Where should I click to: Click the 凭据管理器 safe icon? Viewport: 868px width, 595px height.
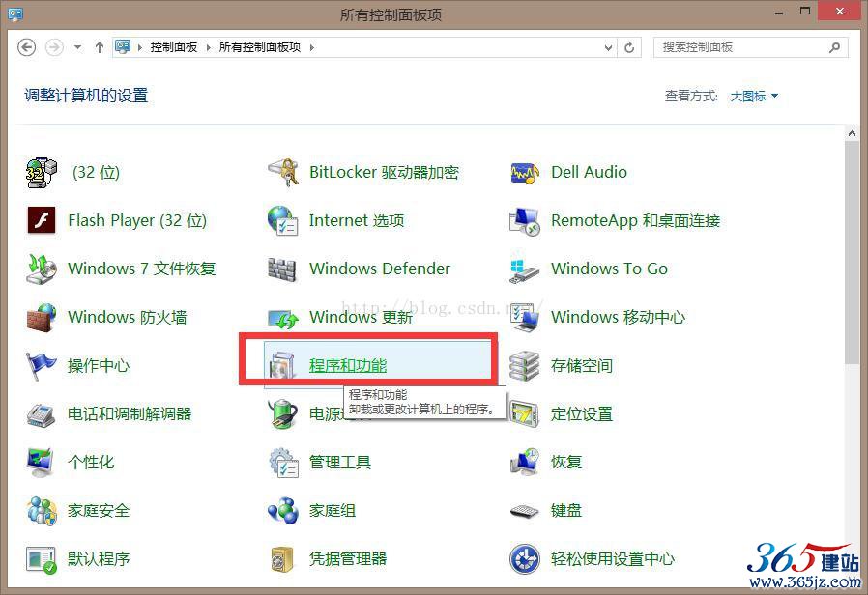point(282,559)
